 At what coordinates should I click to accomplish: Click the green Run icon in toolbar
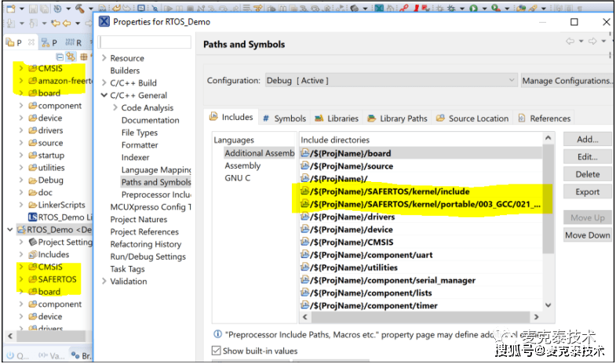pos(473,9)
